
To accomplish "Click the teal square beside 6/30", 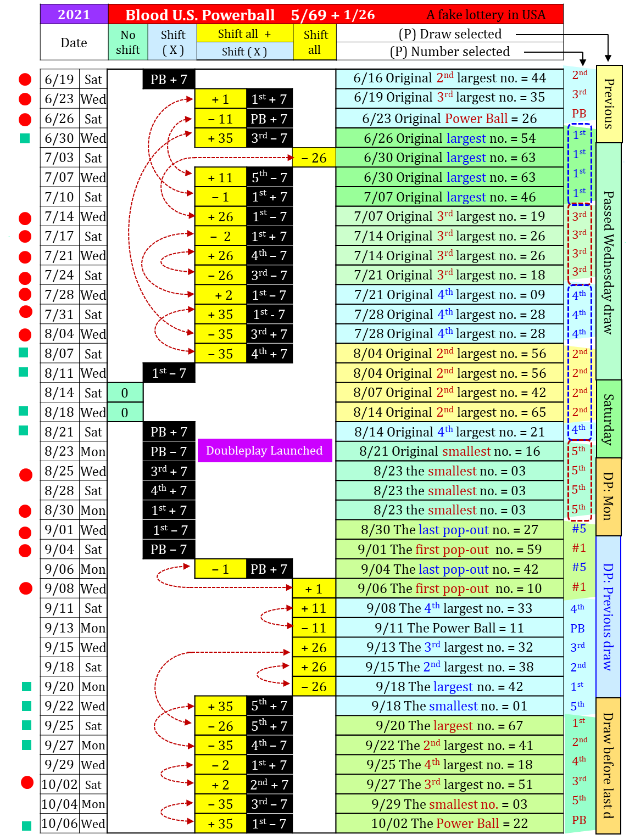I will [x=25, y=138].
